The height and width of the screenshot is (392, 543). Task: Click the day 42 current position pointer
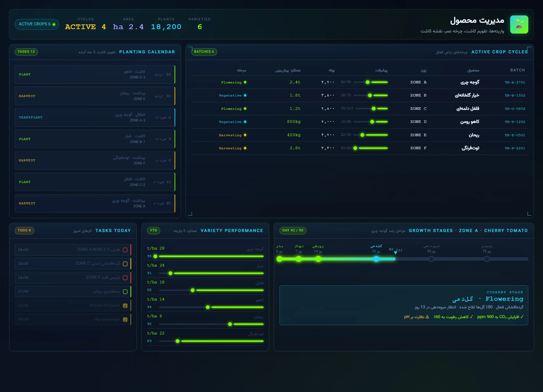pyautogui.click(x=396, y=253)
